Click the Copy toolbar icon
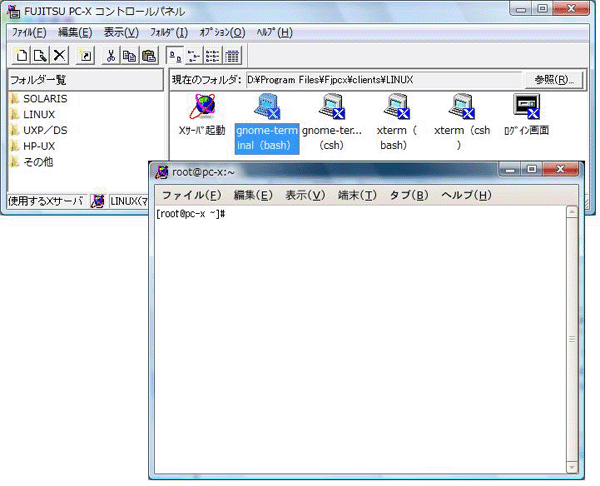 (129, 56)
